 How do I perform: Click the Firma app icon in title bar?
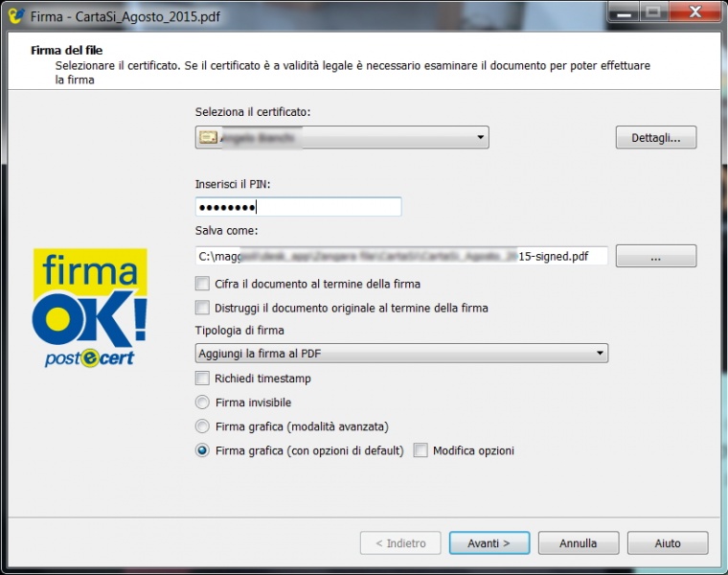pos(16,15)
